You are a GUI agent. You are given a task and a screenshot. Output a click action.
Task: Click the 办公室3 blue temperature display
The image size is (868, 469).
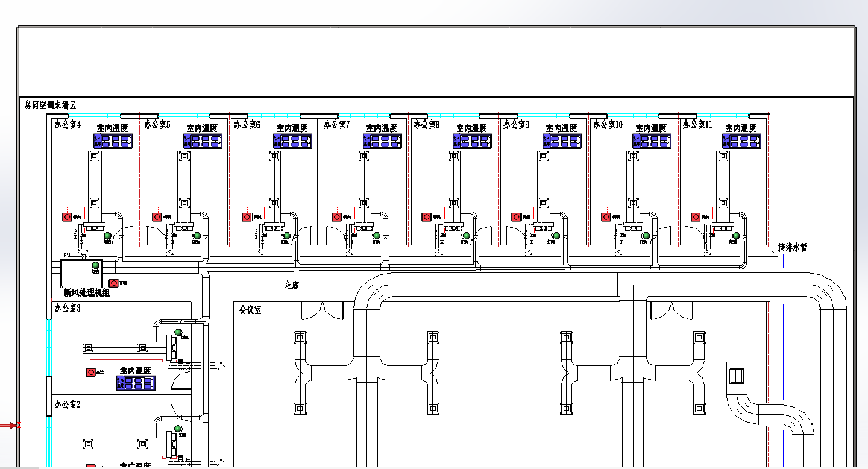tap(136, 383)
